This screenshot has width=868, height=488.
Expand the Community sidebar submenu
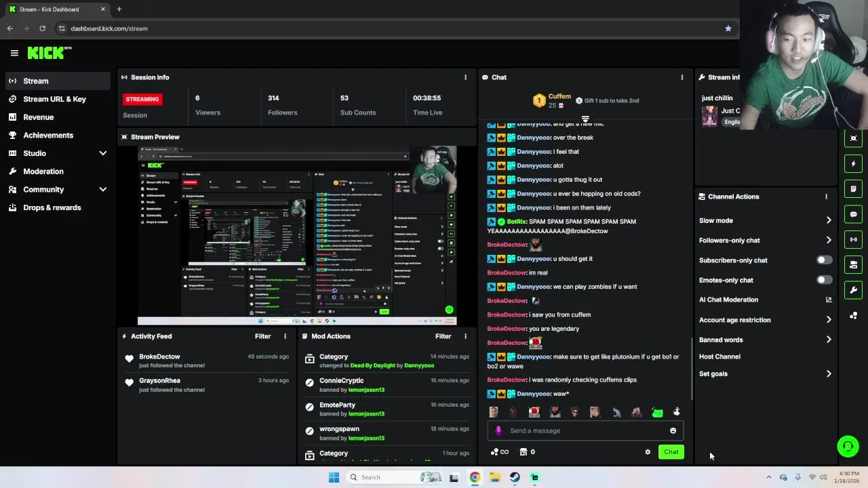coord(103,190)
